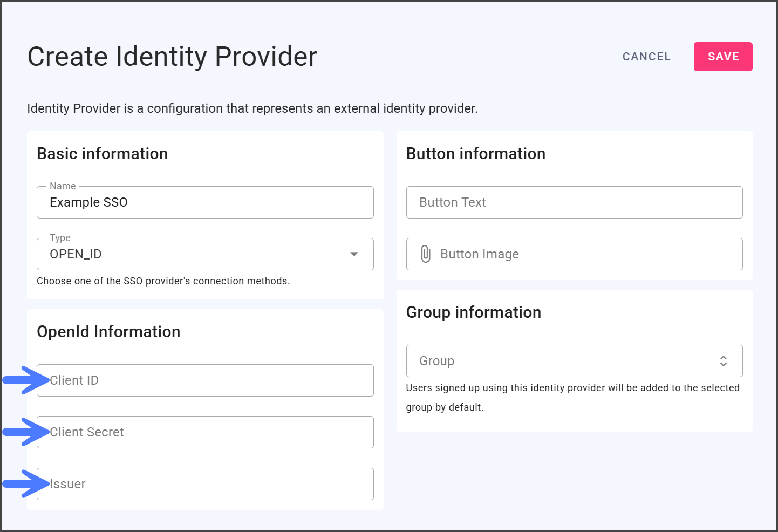Cancel creating the identity provider
This screenshot has width=778, height=532.
[x=646, y=57]
